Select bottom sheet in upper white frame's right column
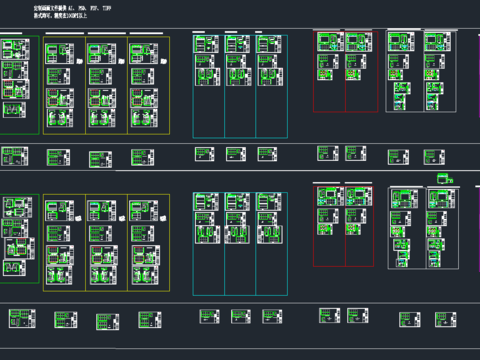This screenshot has width=480, height=360. pyautogui.click(x=432, y=102)
